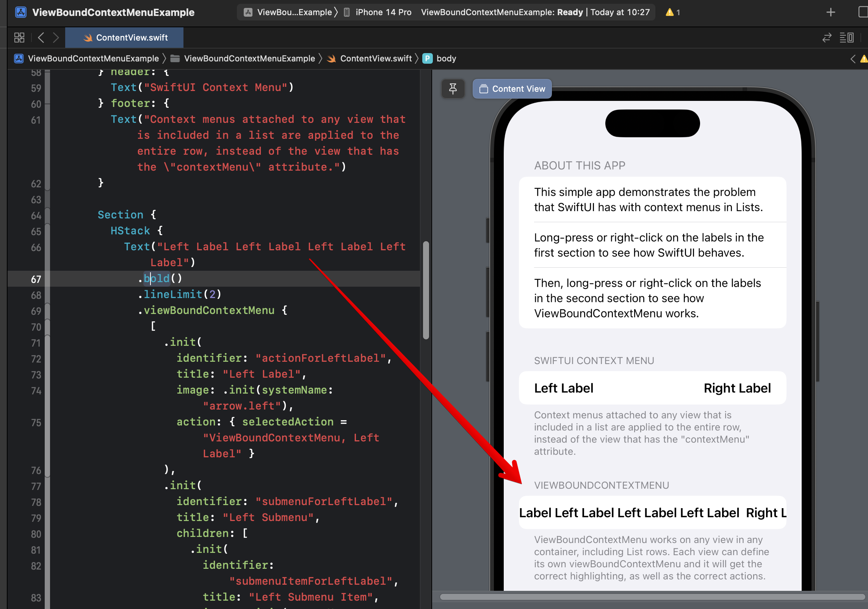This screenshot has width=868, height=609.
Task: Click line number 67 in the gutter
Action: (36, 279)
